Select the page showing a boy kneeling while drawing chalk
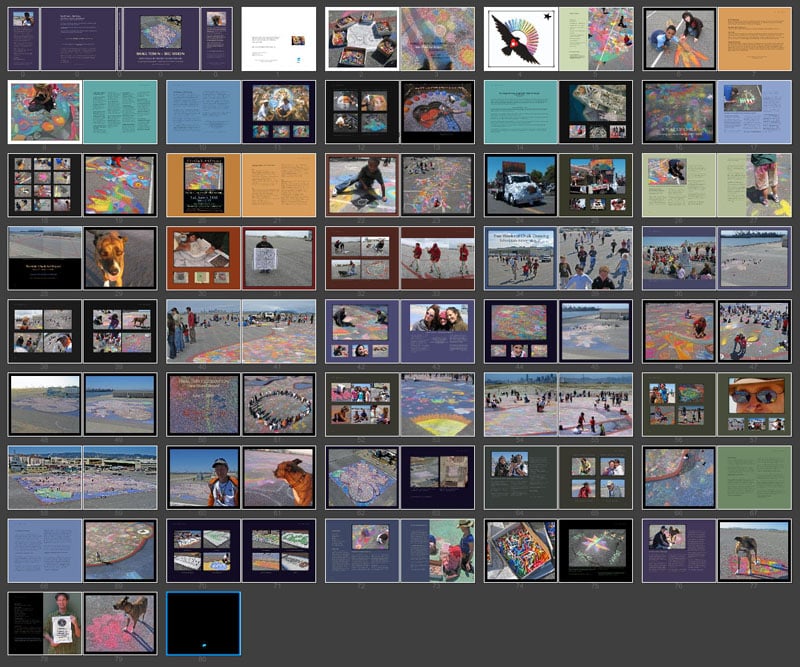Screen dimensions: 800x667 (362, 185)
